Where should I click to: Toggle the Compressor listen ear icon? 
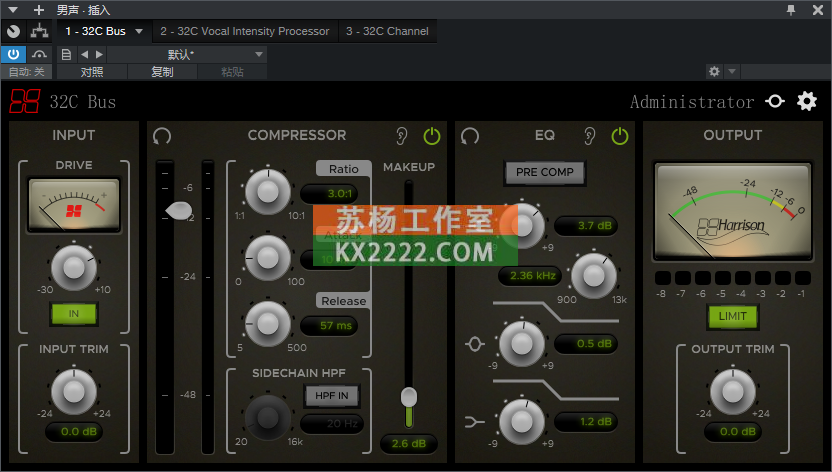point(402,136)
